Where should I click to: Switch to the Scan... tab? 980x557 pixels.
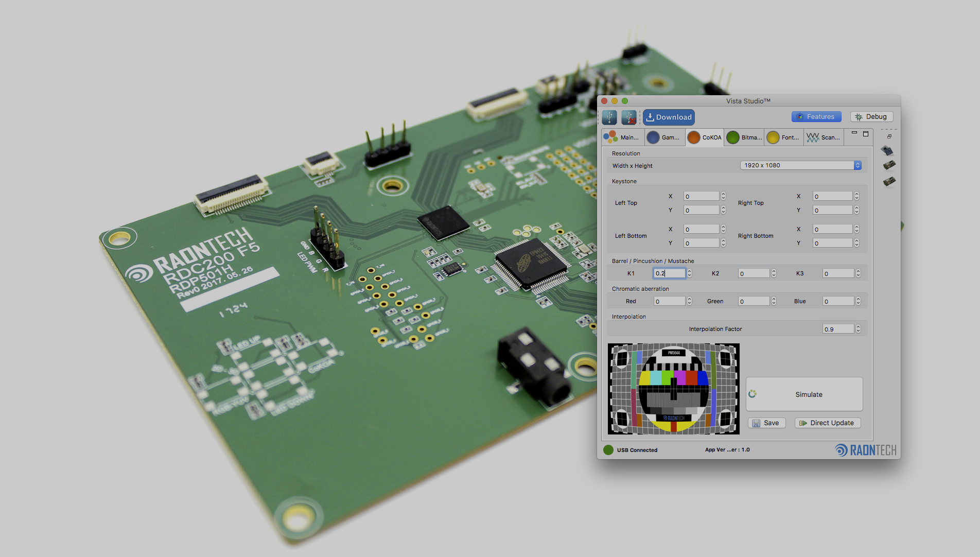click(x=824, y=137)
